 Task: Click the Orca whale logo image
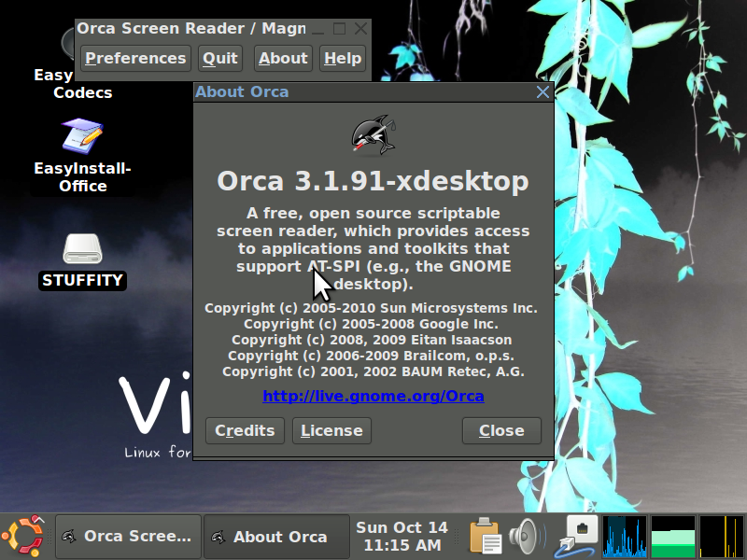pyautogui.click(x=373, y=135)
